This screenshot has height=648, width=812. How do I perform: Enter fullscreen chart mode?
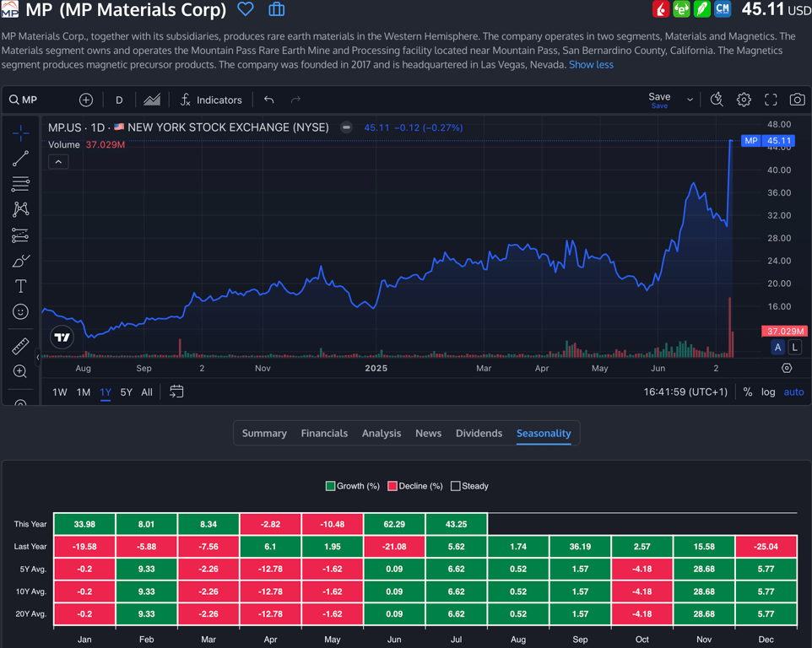(x=771, y=100)
